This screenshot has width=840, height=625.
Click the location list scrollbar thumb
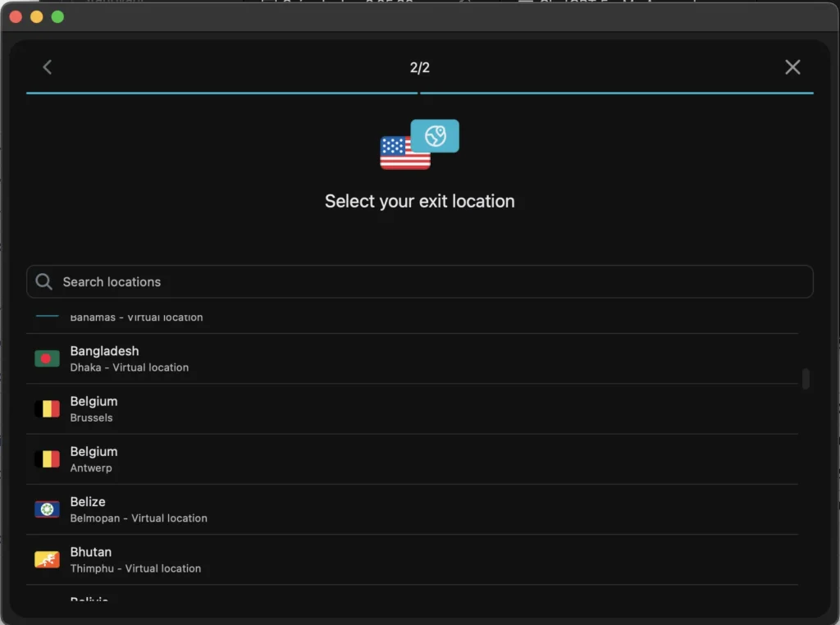pos(806,378)
